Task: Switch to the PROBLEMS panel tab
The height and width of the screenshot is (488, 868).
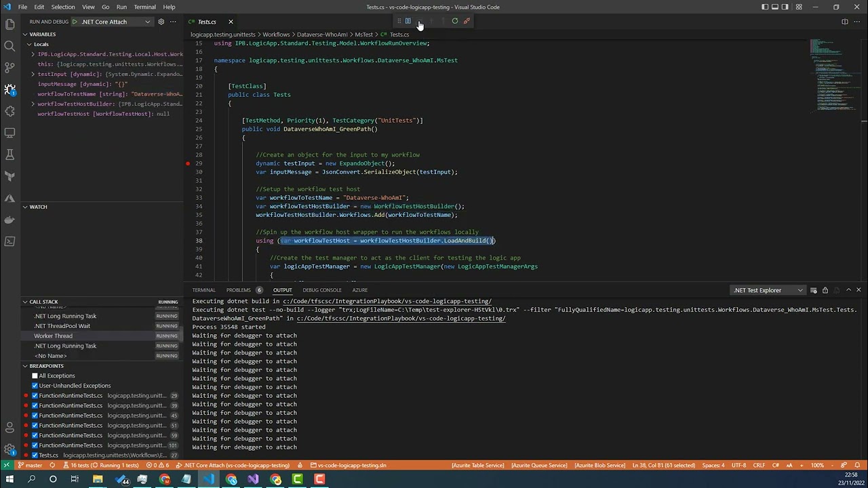Action: pyautogui.click(x=238, y=290)
